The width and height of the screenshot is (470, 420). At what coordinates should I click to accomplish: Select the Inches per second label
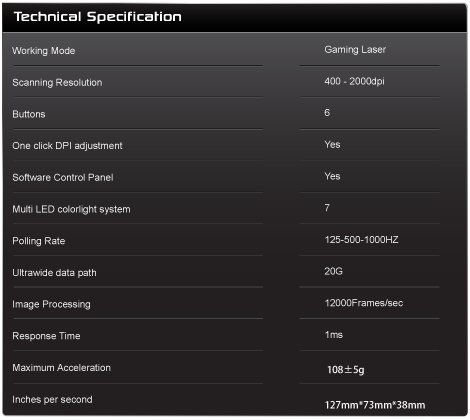tap(52, 399)
